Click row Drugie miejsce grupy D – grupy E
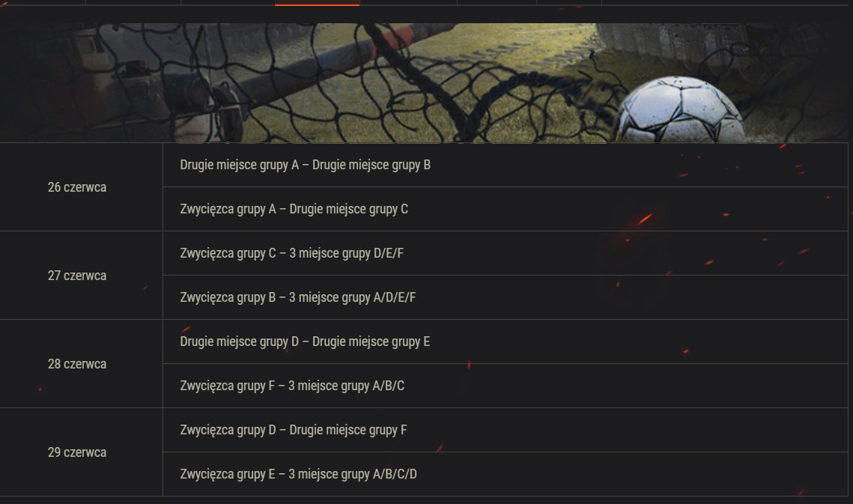 506,341
